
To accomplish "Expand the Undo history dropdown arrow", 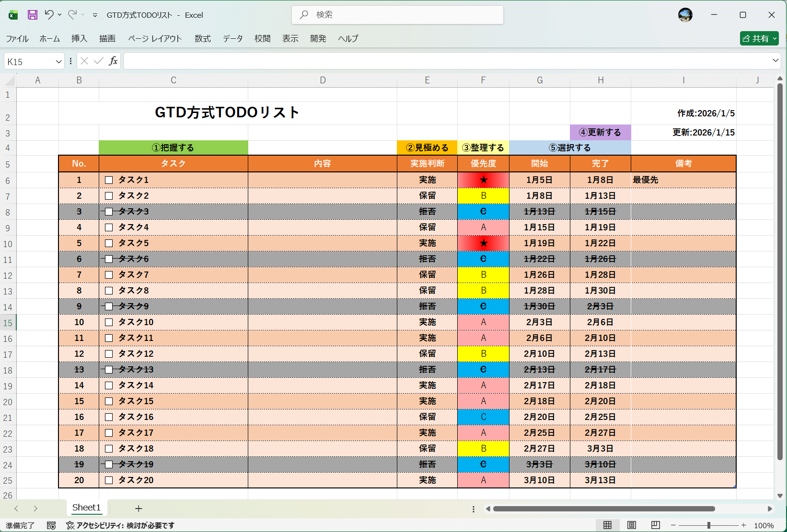I will click(x=59, y=14).
